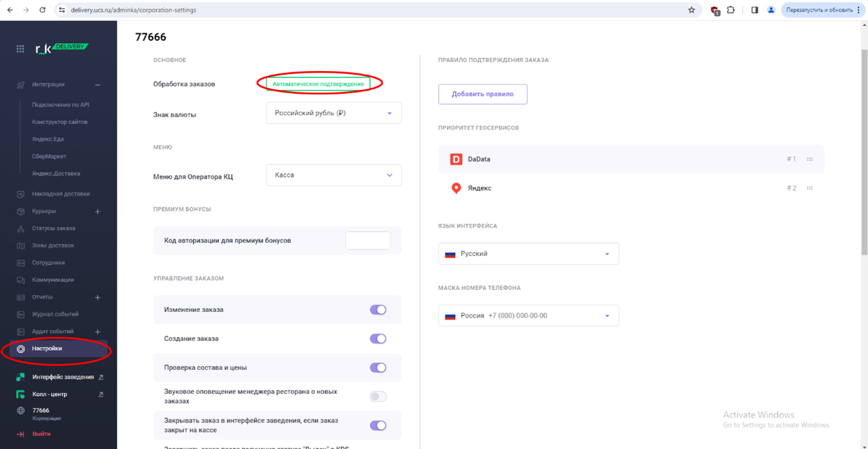868x449 pixels.
Task: Click the Добавить правило button
Action: click(482, 94)
